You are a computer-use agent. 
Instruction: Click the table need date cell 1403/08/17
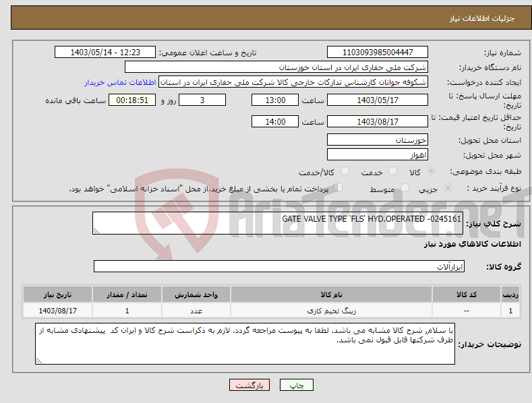coord(58,311)
